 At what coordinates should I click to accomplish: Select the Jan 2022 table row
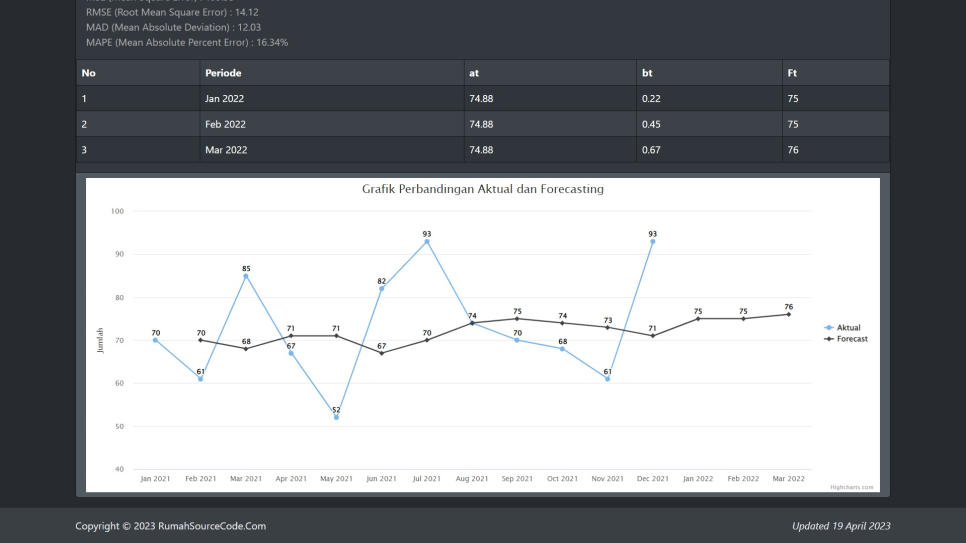pos(482,99)
